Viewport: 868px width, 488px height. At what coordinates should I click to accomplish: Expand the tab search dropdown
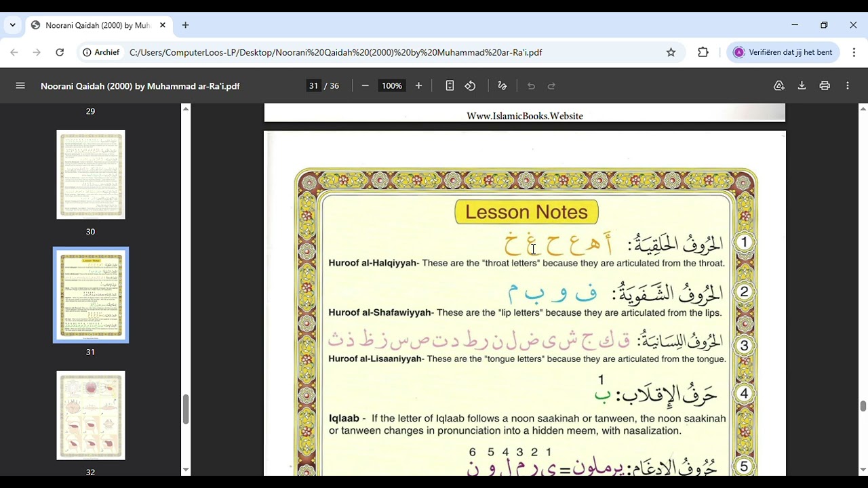click(12, 25)
